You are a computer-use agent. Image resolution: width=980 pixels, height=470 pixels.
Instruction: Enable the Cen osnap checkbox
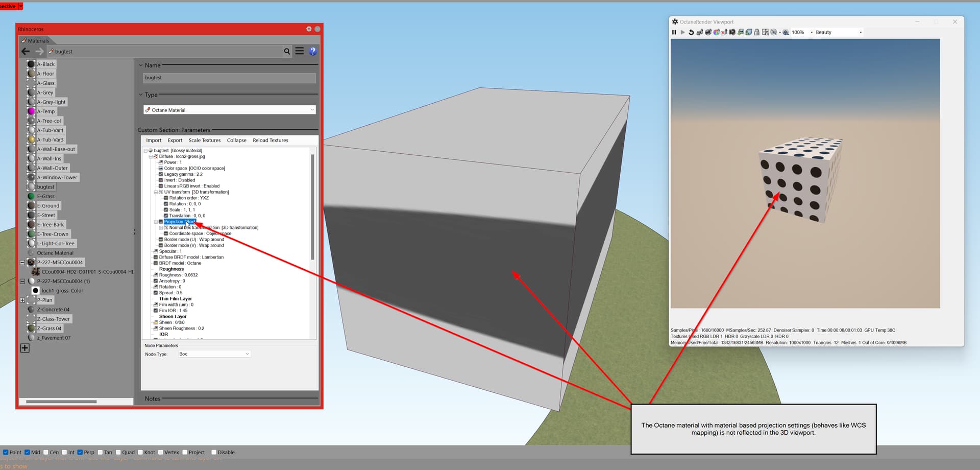46,452
